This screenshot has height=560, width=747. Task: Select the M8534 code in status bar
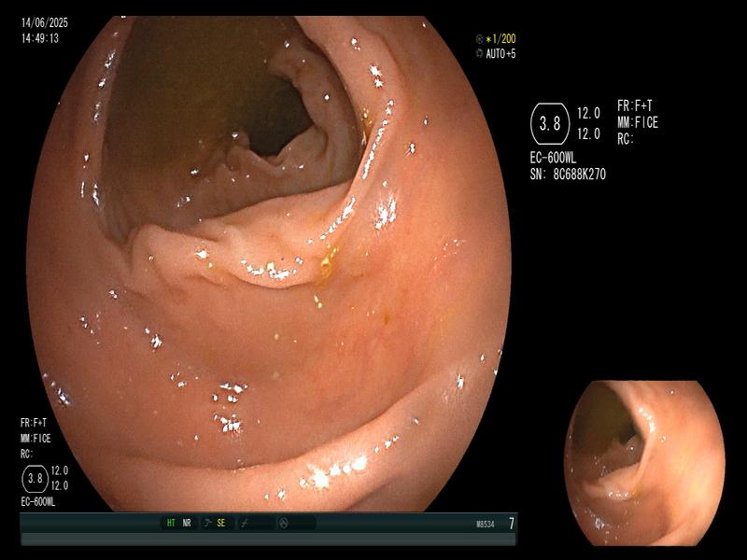(485, 525)
